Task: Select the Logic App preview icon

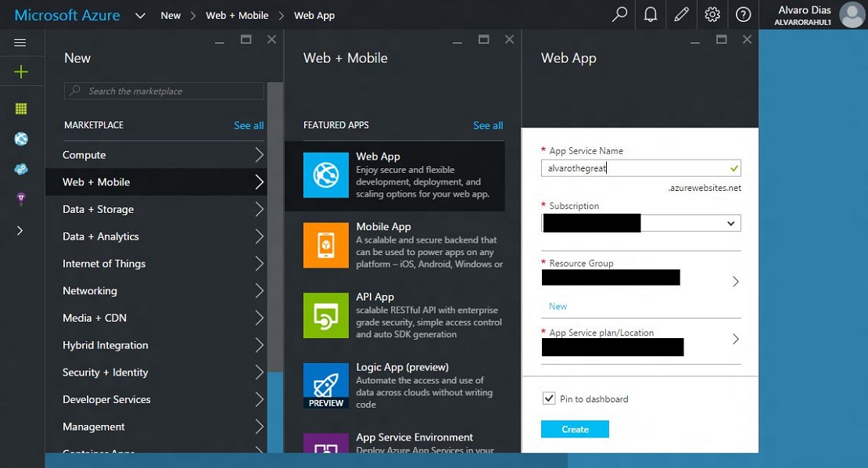Action: (x=326, y=386)
